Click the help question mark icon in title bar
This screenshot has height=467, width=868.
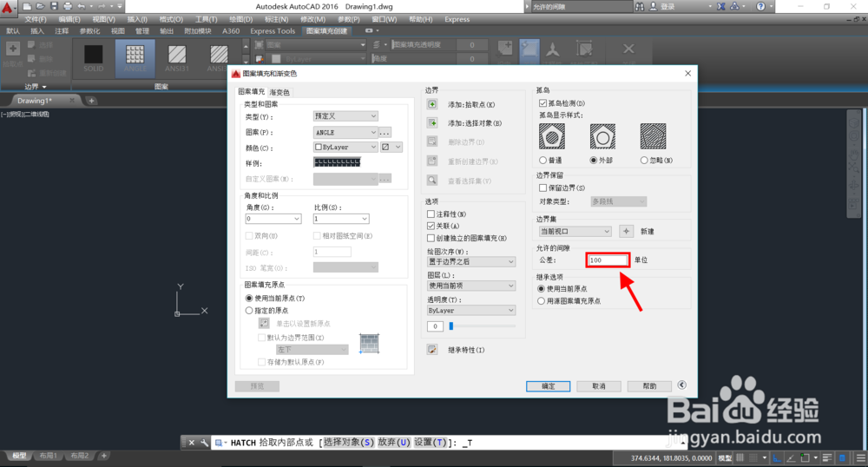(x=760, y=6)
